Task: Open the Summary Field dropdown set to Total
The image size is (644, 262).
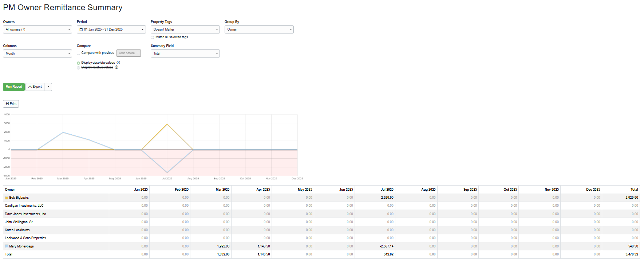Action: tap(185, 53)
